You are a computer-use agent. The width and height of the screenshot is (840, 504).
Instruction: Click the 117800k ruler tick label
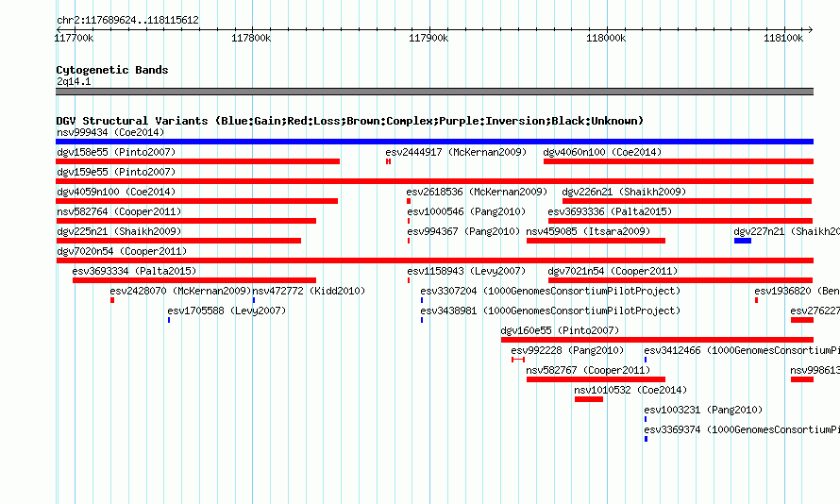click(251, 38)
